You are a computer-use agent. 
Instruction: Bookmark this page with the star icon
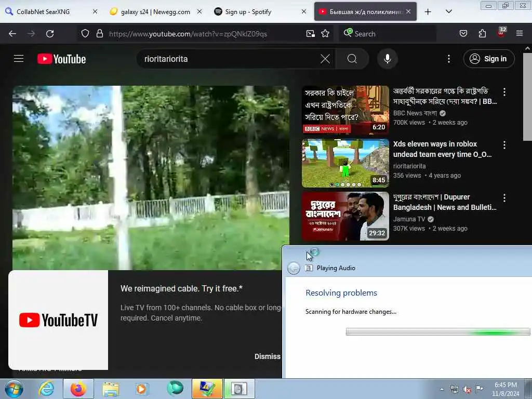click(x=325, y=34)
